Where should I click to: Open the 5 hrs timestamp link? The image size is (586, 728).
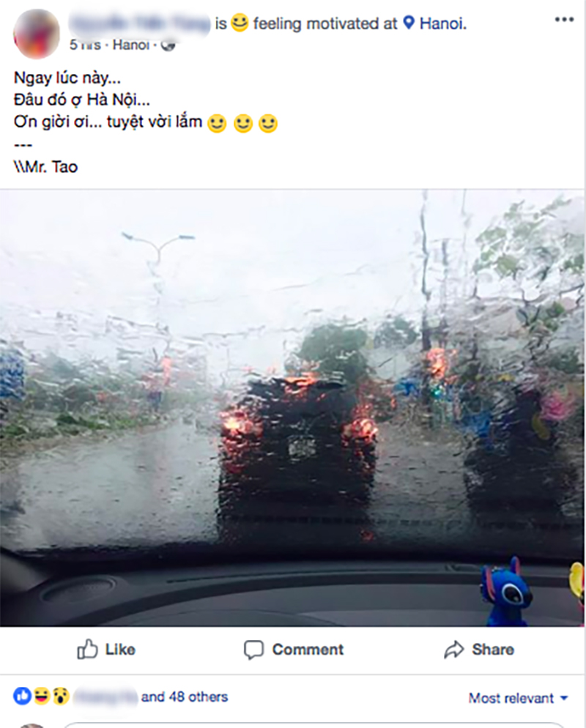coord(85,45)
